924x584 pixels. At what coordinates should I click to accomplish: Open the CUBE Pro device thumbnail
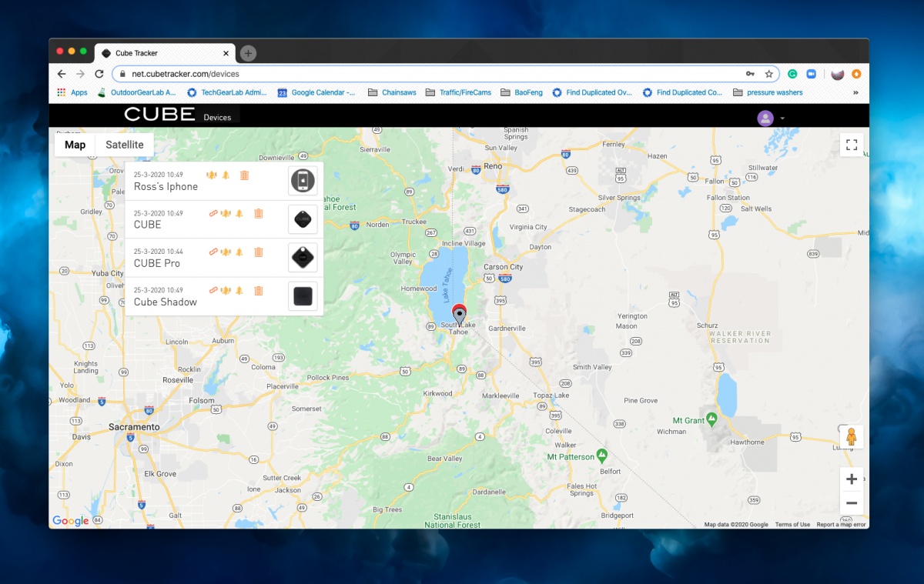coord(303,258)
